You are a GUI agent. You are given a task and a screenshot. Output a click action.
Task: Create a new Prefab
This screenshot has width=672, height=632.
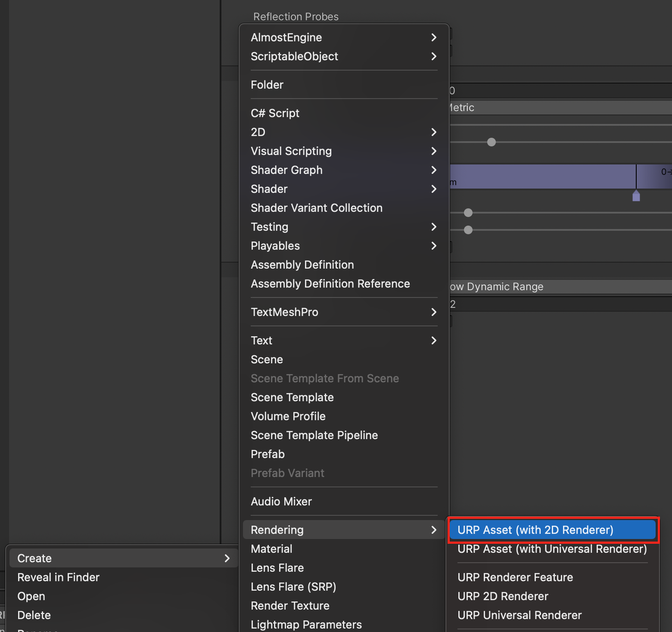coord(344,454)
